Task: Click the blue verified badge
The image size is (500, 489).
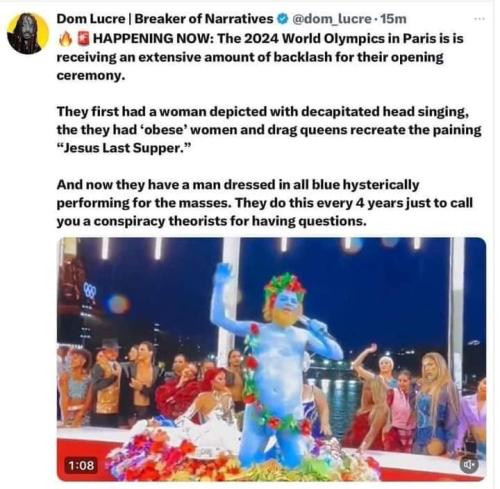Action: coord(283,19)
